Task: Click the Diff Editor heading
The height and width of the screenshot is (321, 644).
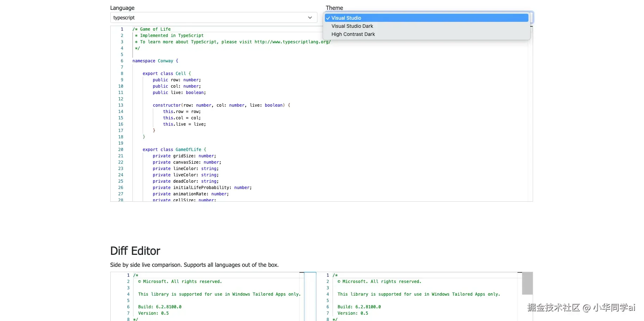Action: pyautogui.click(x=135, y=251)
